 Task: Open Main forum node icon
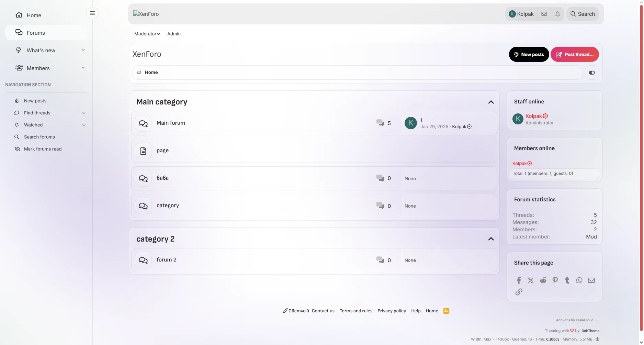pos(143,123)
